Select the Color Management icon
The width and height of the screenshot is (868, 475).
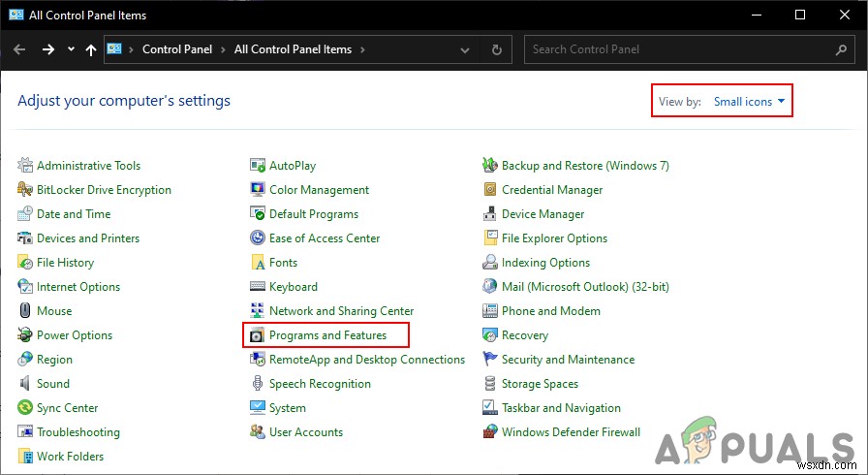(258, 190)
